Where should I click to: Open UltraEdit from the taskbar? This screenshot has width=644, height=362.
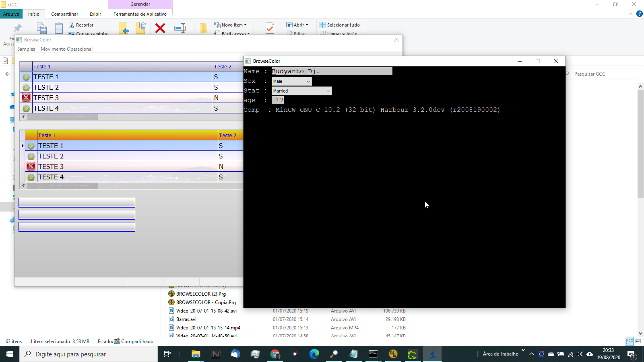[x=393, y=354]
